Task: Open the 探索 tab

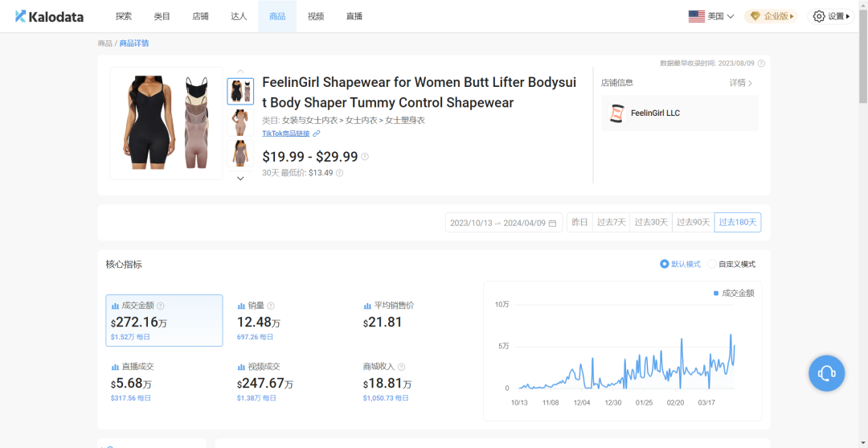Action: coord(124,16)
